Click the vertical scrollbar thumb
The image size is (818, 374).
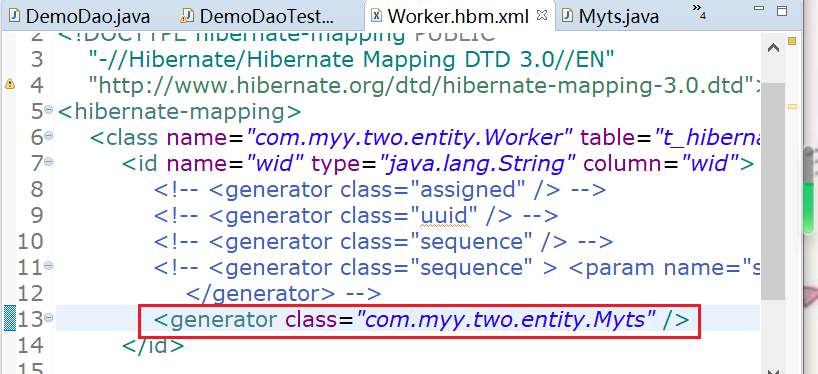tap(773, 190)
